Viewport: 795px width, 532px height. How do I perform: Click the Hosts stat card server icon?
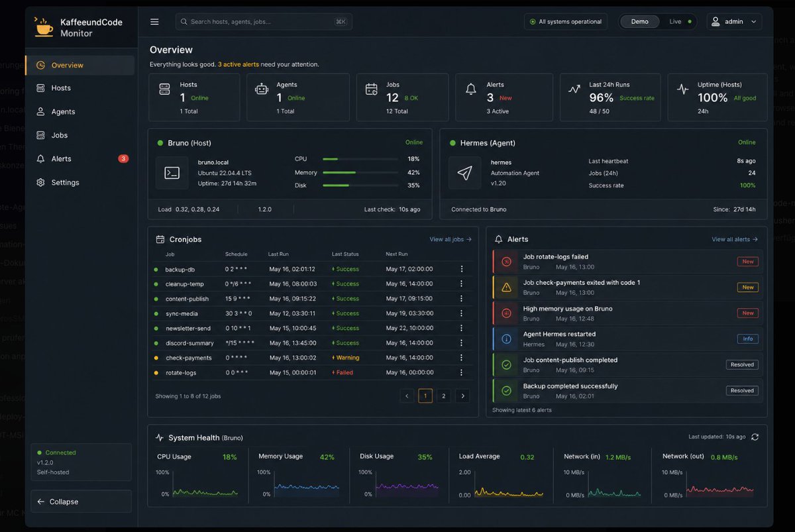click(165, 89)
